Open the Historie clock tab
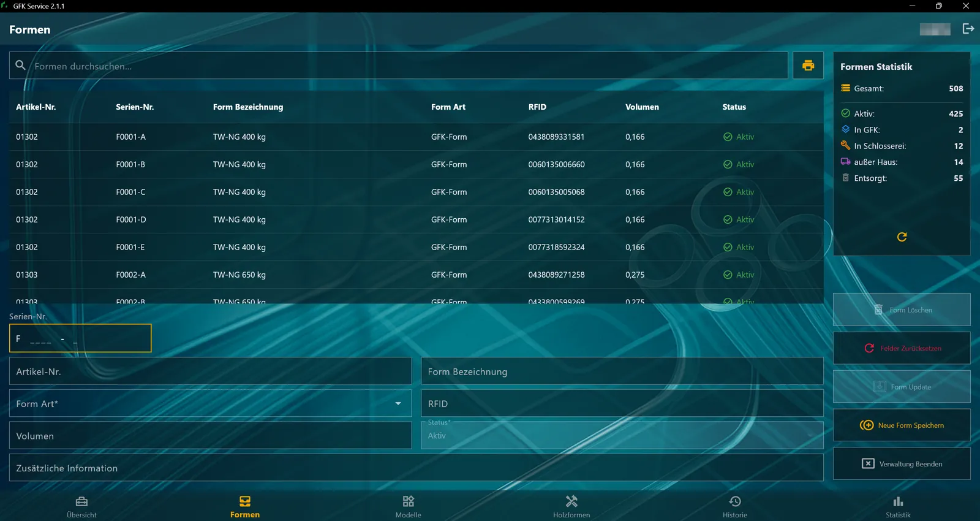980x521 pixels. (735, 507)
